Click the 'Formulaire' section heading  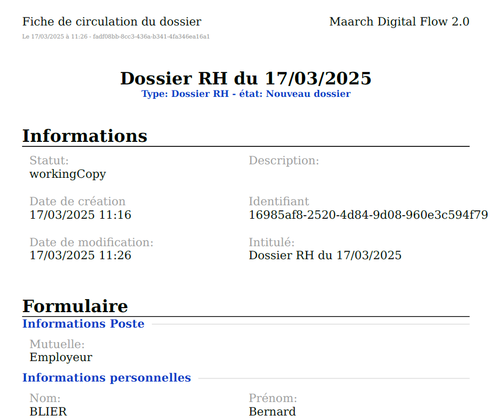(75, 306)
